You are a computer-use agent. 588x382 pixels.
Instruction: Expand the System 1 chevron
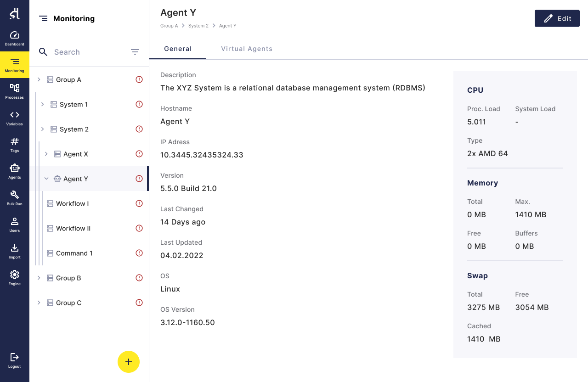pyautogui.click(x=43, y=104)
